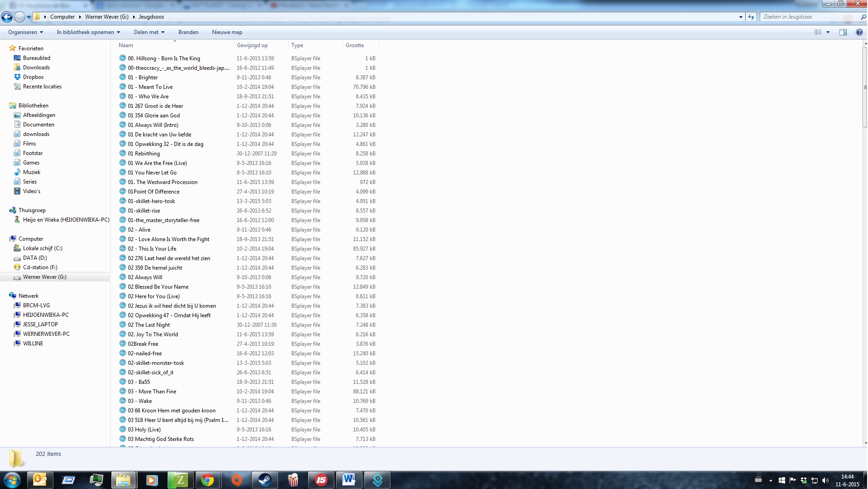868x489 pixels.
Task: Select the Muziek library icon
Action: pyautogui.click(x=17, y=172)
